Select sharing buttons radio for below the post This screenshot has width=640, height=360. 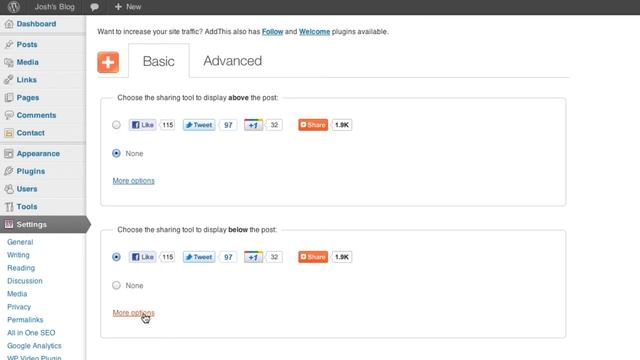pyautogui.click(x=116, y=257)
